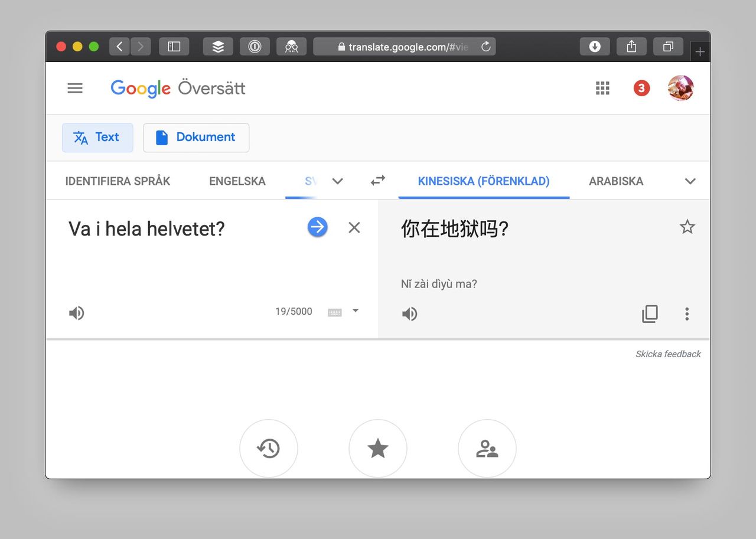Click the Safari address bar
Viewport: 756px width, 539px height.
tap(404, 47)
